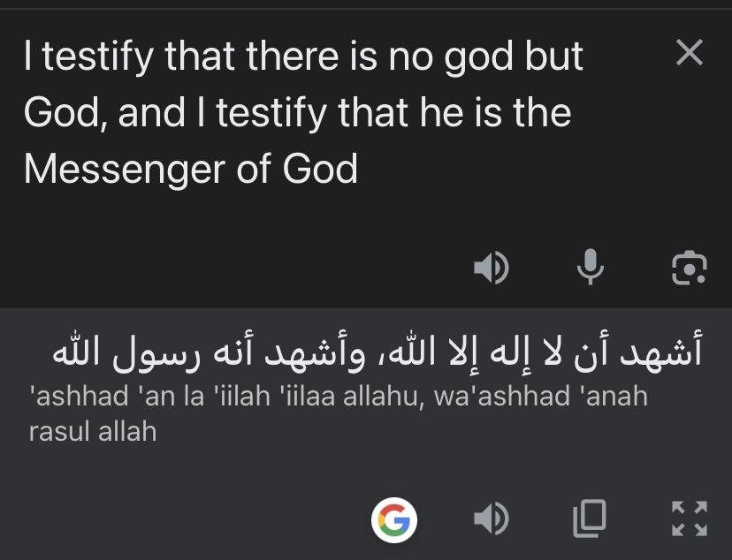Play audio of the Arabic translation
The image size is (732, 560).
click(x=491, y=518)
